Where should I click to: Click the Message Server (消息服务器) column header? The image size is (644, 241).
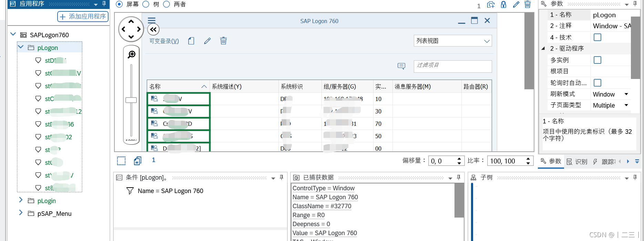tap(427, 87)
